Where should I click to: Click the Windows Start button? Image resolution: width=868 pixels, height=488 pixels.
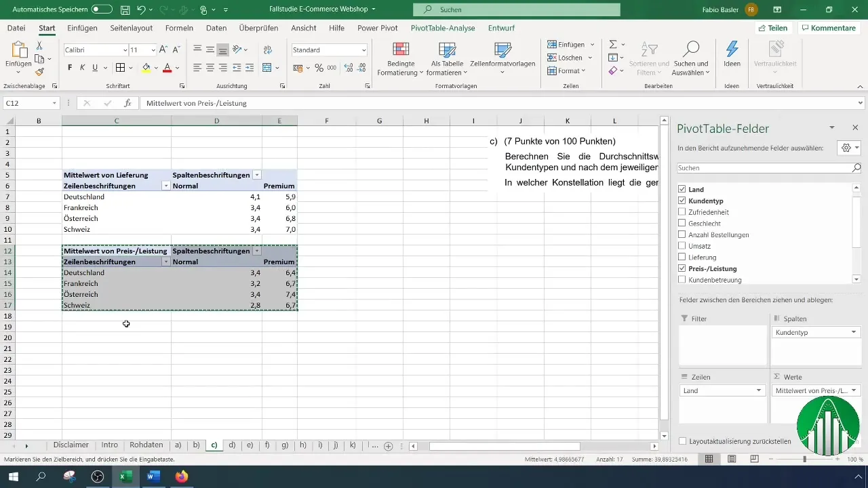tap(14, 476)
